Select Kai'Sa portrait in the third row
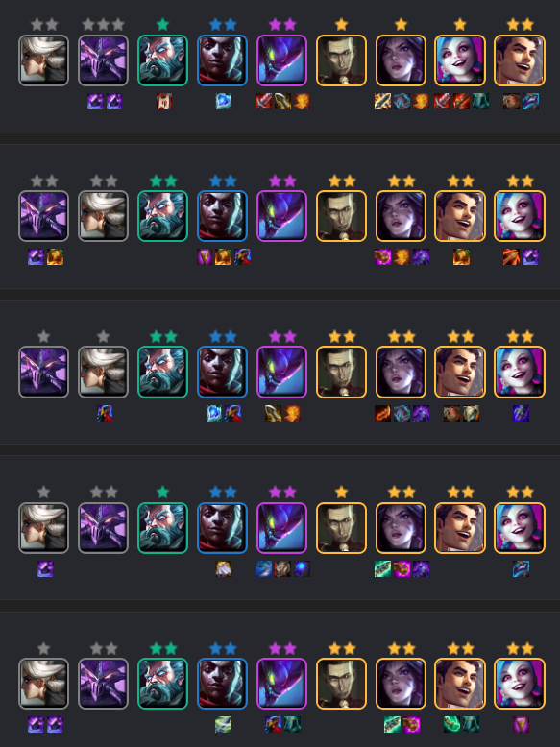 point(401,373)
